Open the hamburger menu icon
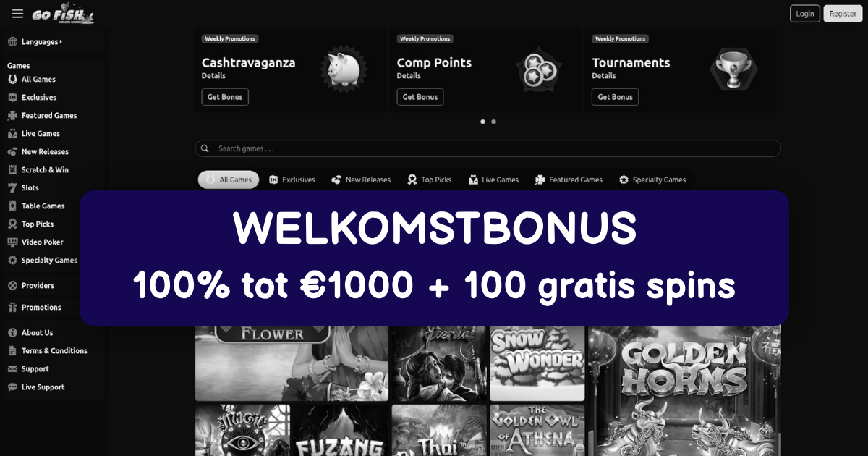 (18, 14)
